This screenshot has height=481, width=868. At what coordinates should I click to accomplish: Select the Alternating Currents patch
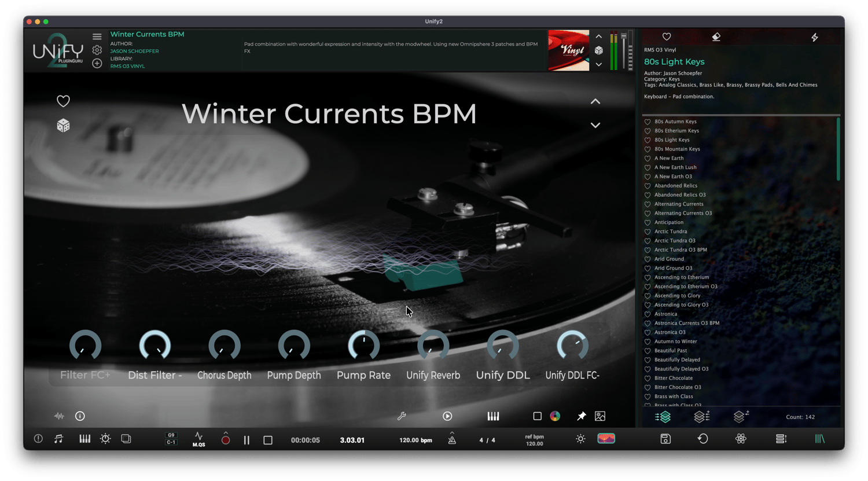[x=679, y=204]
